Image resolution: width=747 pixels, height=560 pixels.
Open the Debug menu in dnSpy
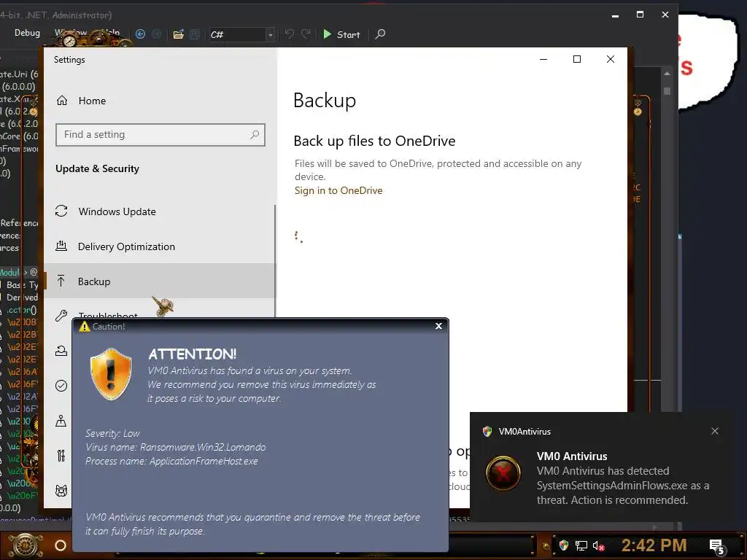(27, 33)
